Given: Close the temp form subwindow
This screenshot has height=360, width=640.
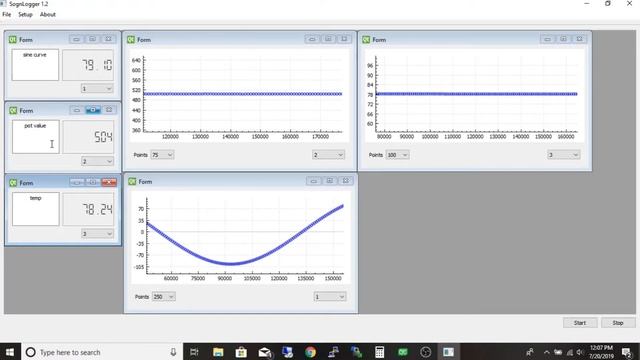Looking at the screenshot, I should 109,182.
